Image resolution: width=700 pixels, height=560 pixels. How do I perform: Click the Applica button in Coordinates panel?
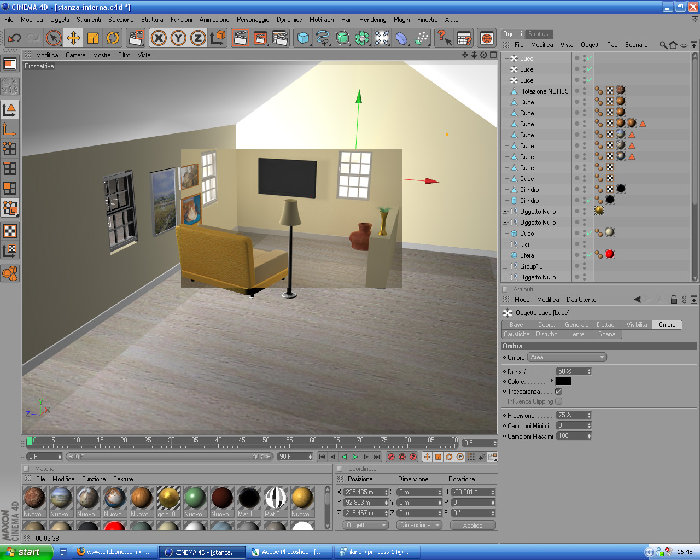tap(473, 525)
